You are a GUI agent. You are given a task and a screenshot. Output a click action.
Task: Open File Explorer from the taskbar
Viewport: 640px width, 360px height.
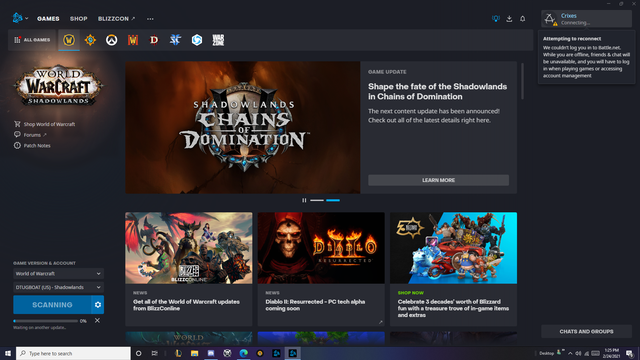(195, 353)
